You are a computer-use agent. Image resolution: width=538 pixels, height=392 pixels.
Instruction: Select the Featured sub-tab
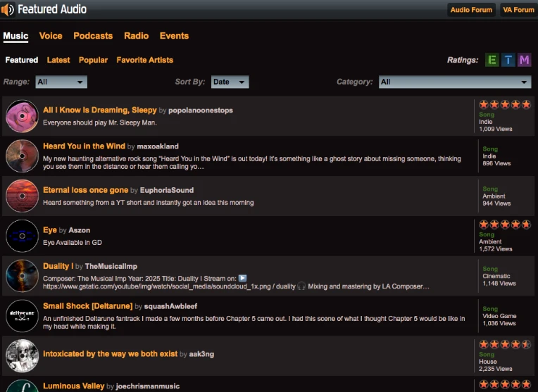pos(22,60)
